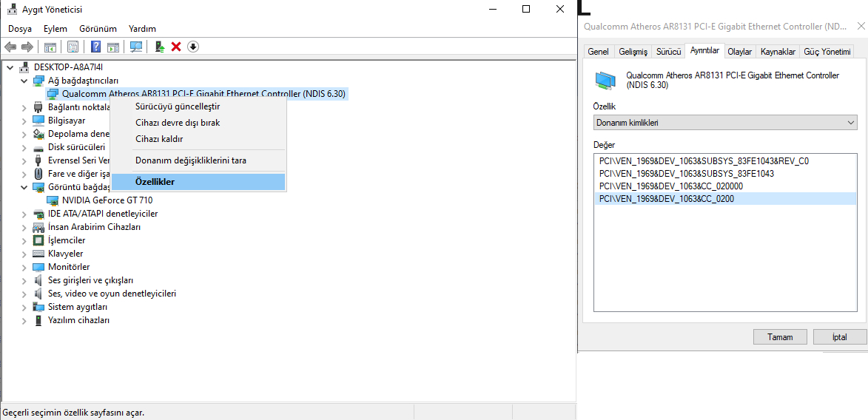
Task: Select hardware ID ending CC_020000
Action: (x=724, y=186)
